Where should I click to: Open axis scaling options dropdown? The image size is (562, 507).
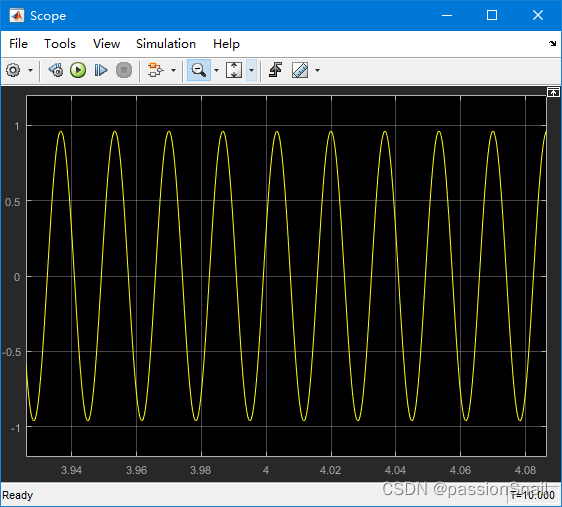252,70
